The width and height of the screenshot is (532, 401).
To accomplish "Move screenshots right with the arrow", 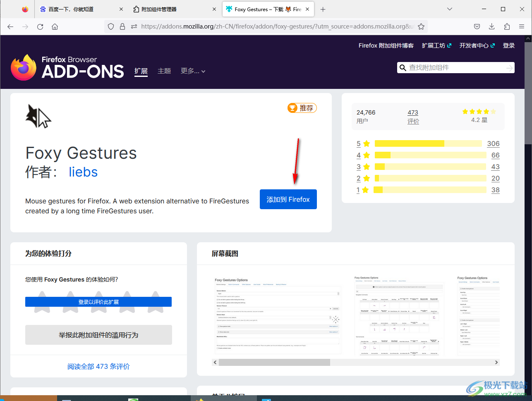I will pyautogui.click(x=496, y=362).
